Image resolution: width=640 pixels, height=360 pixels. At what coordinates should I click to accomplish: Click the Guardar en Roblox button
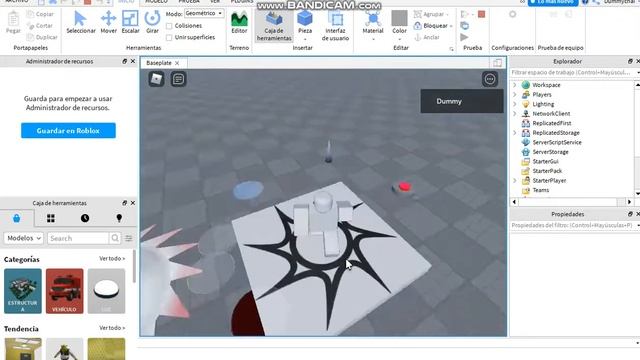[68, 131]
